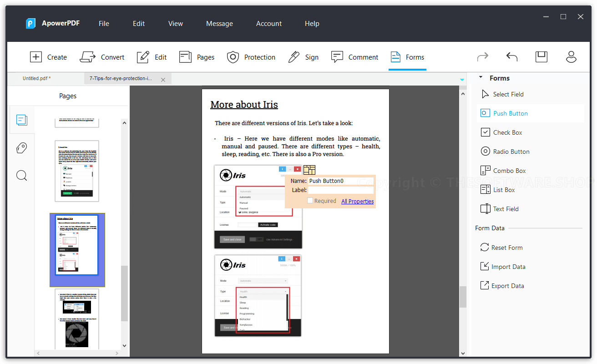Click document scrollbar up arrow

[463, 94]
